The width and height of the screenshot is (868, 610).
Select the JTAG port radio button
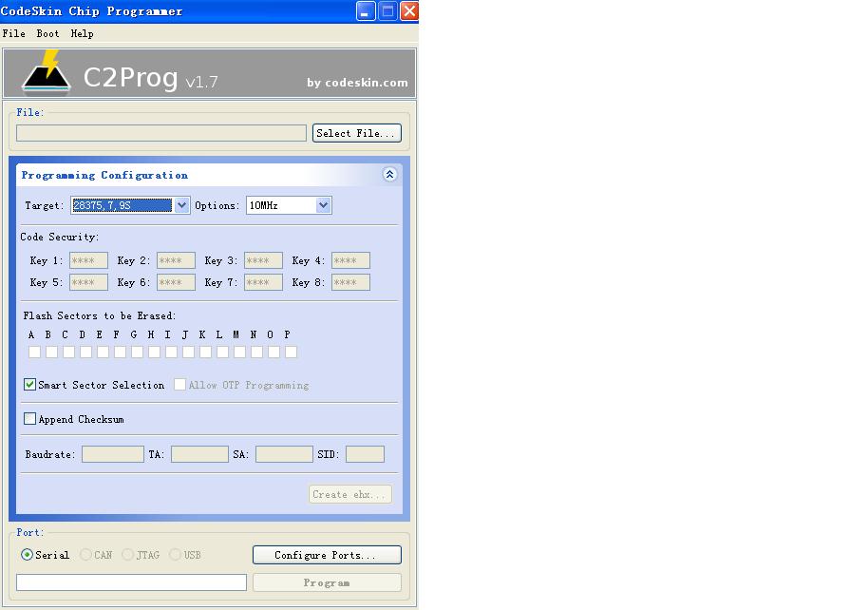[x=128, y=555]
